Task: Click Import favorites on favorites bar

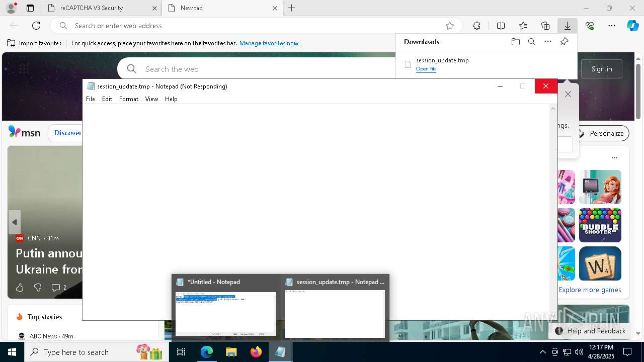Action: click(x=34, y=43)
